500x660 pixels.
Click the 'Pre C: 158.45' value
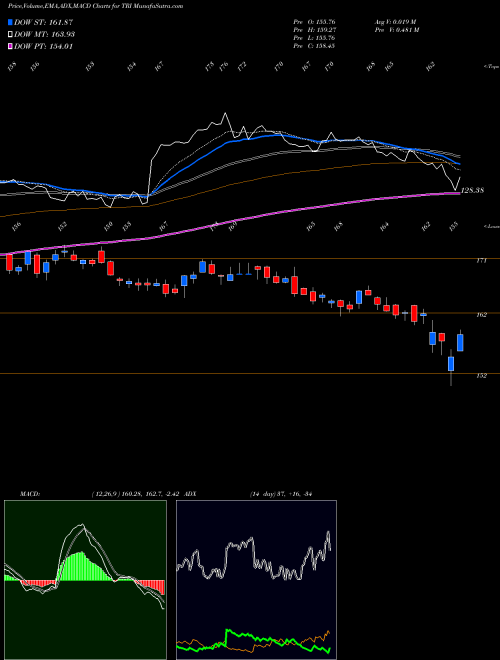(314, 46)
